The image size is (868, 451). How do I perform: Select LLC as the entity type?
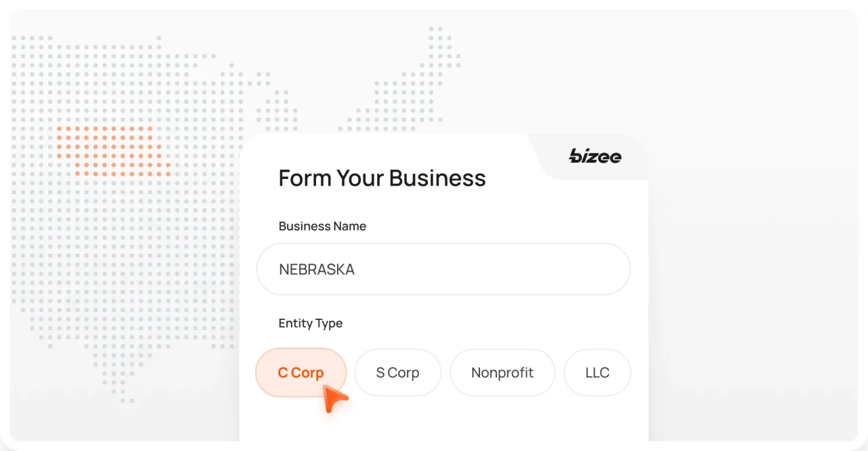coord(597,372)
